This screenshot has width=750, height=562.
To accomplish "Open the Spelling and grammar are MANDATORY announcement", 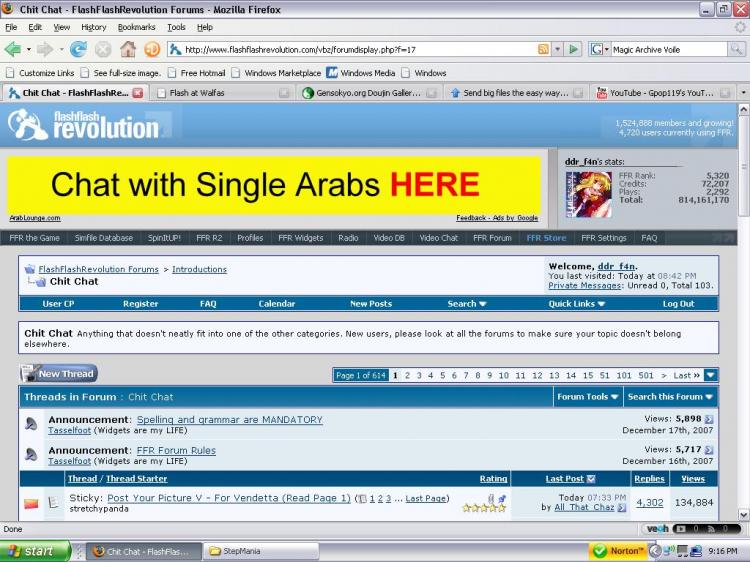I will click(230, 419).
